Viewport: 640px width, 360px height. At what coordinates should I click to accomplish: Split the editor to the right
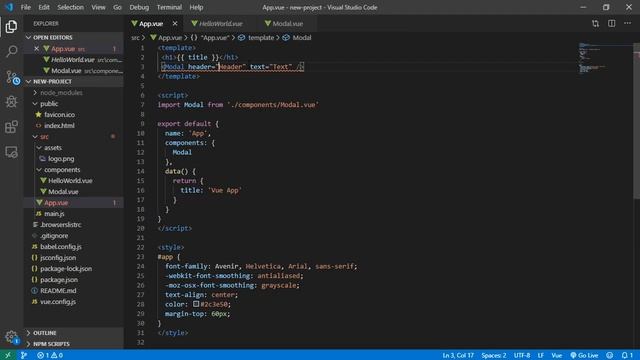click(611, 24)
